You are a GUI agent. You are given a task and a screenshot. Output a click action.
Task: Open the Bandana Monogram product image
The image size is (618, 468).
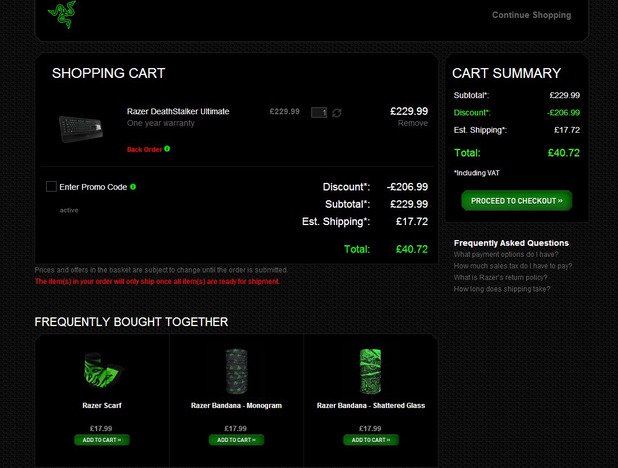pos(236,371)
